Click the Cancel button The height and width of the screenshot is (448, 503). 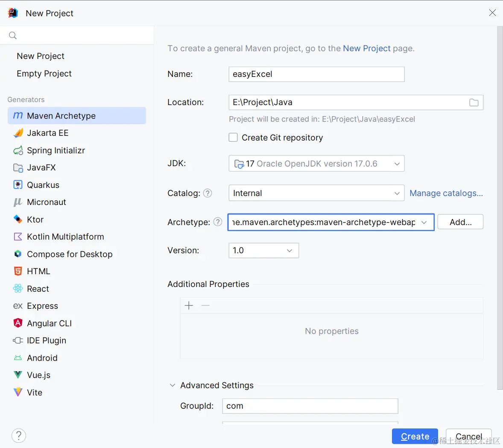[x=469, y=436]
